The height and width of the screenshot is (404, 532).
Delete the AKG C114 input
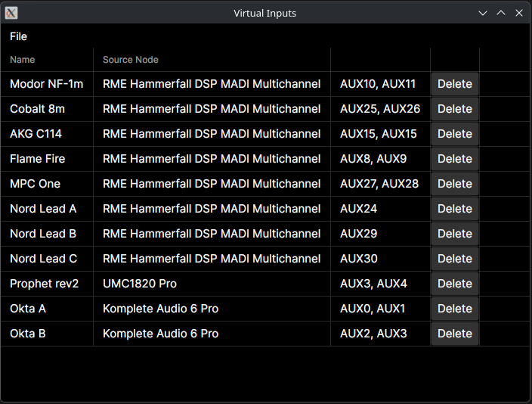point(455,134)
